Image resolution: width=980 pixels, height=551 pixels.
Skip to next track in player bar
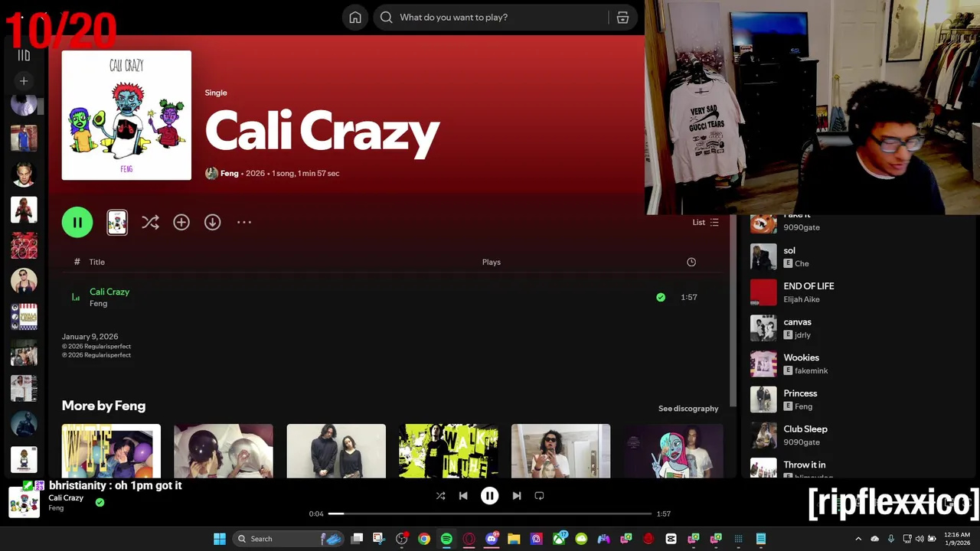tap(517, 496)
